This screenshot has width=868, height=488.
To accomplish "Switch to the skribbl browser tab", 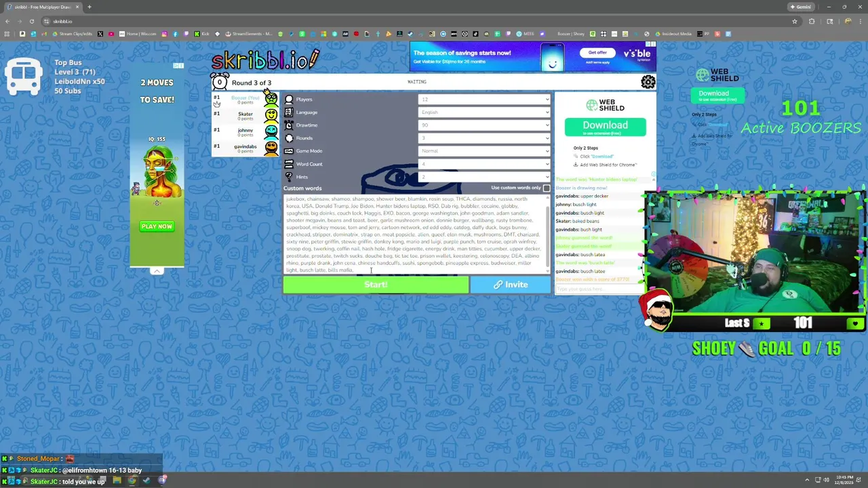I will (42, 7).
